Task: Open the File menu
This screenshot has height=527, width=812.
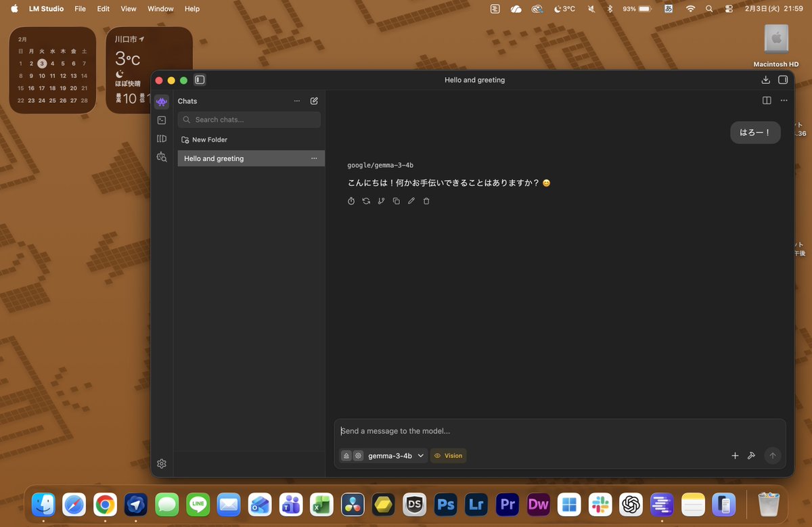Action: click(80, 9)
